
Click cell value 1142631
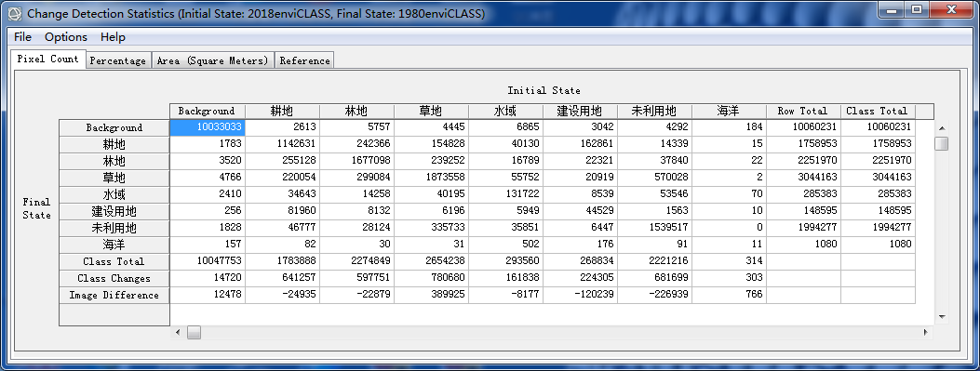coord(282,143)
